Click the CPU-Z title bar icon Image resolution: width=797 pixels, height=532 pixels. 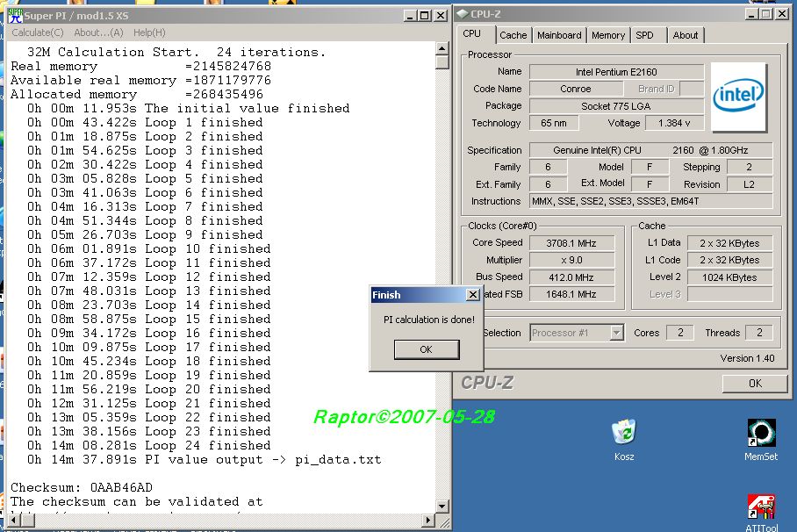pos(463,14)
